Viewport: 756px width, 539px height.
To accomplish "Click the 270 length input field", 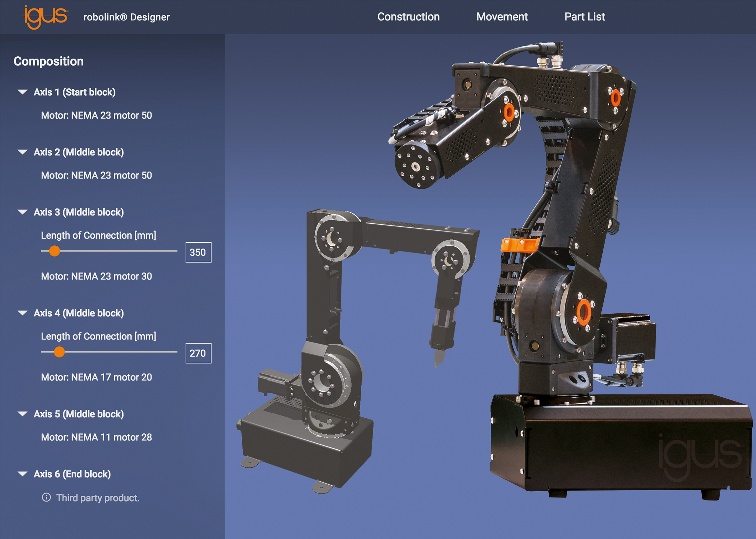I will click(x=198, y=353).
